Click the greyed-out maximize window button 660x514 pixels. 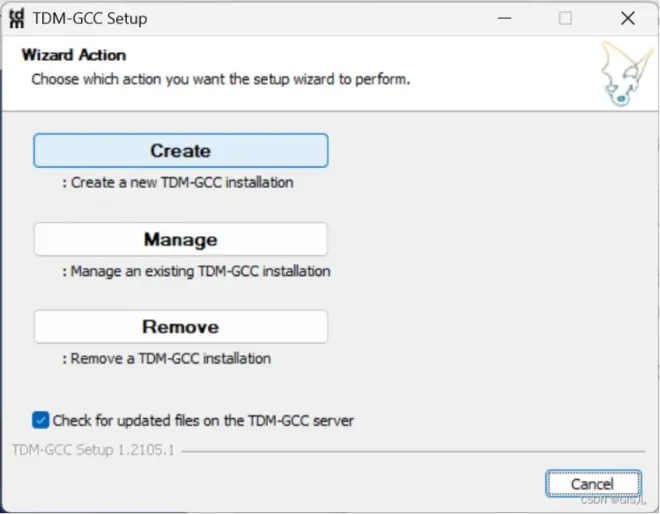pos(565,18)
